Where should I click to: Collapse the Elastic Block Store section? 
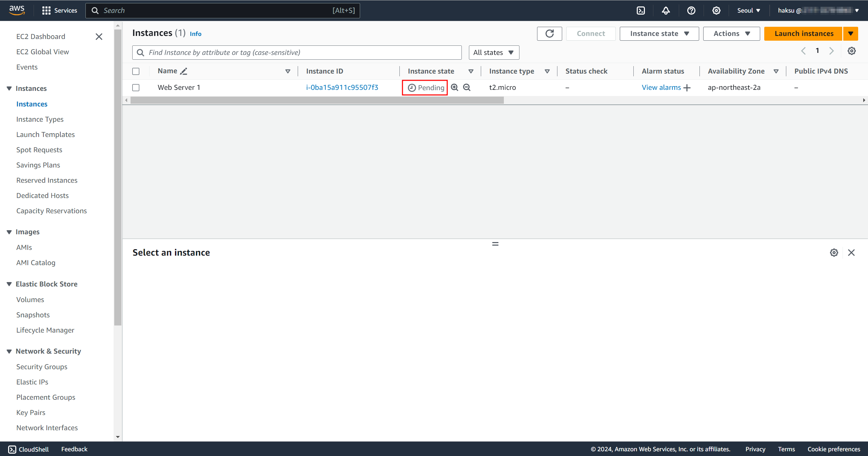click(9, 284)
